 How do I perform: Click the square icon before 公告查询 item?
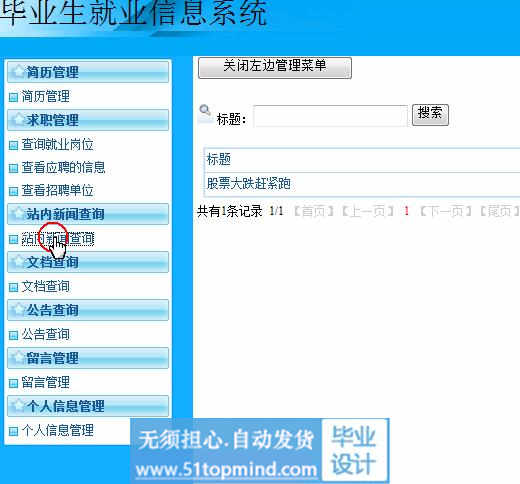coord(13,335)
